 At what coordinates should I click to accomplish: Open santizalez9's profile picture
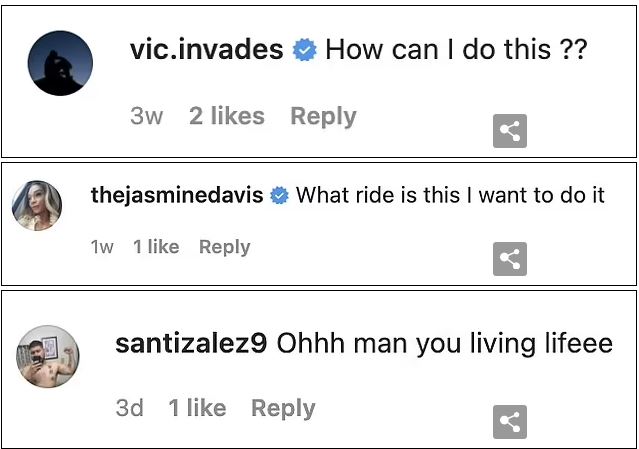pos(48,357)
